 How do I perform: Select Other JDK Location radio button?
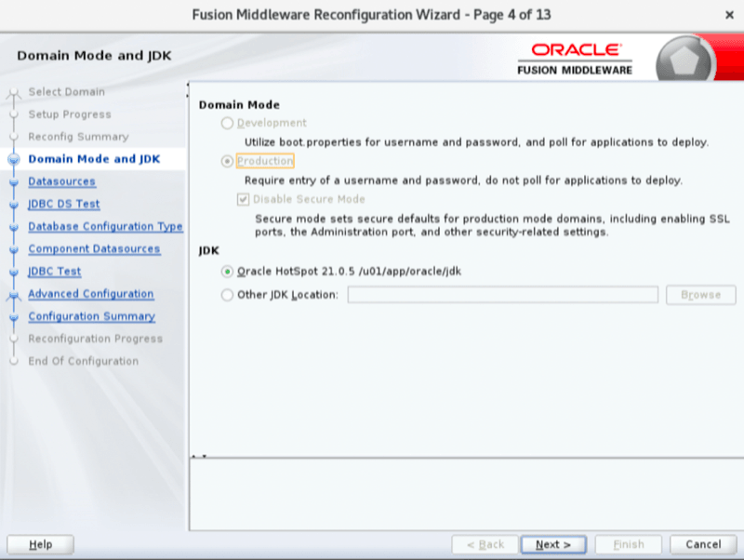(x=227, y=295)
